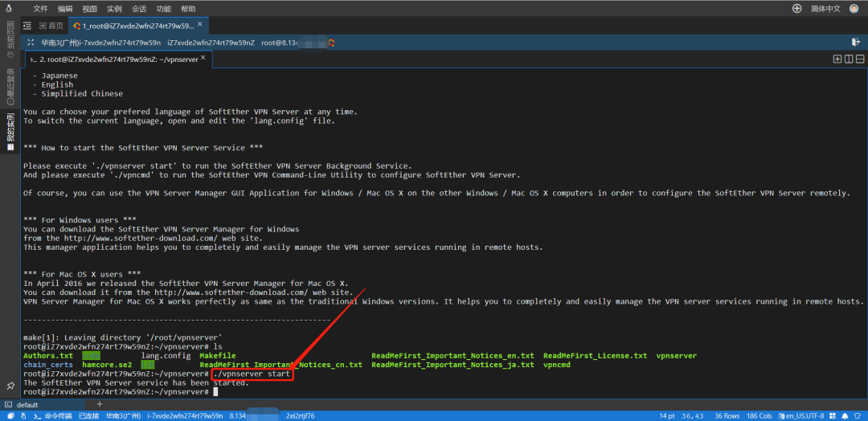Click ReadMeFirst_Important_Notices_en.txt file name
Screen dimensions: 868x421
click(452, 356)
